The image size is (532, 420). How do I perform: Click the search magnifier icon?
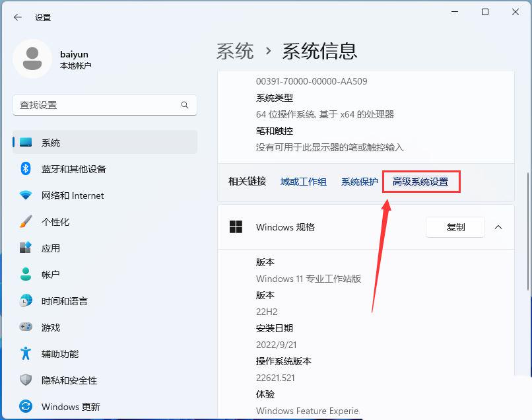(x=185, y=105)
